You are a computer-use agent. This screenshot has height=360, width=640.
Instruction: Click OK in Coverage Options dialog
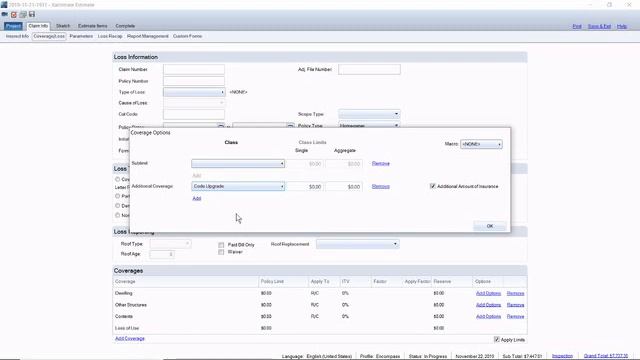[490, 226]
